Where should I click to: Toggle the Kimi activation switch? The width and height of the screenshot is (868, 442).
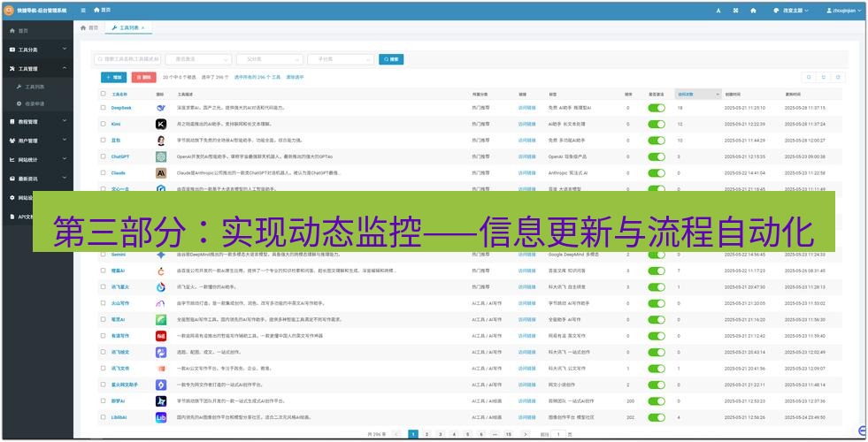tap(657, 124)
